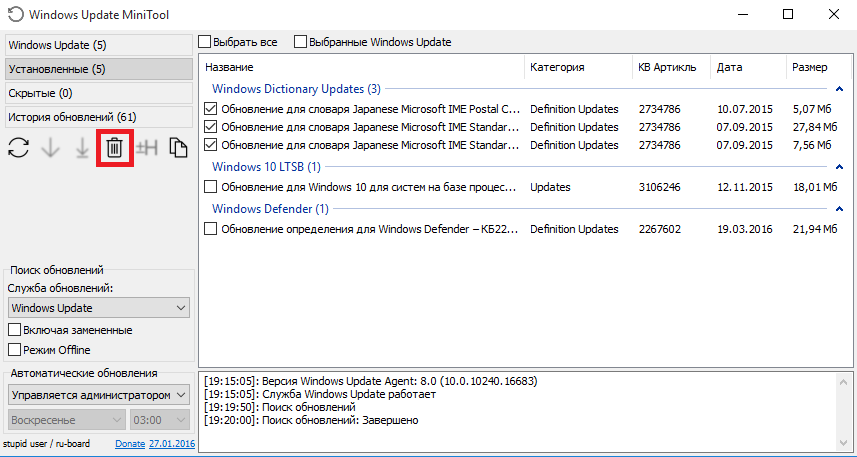Open the 'Скрытые (0)' tab
This screenshot has height=457, width=857.
[x=98, y=93]
